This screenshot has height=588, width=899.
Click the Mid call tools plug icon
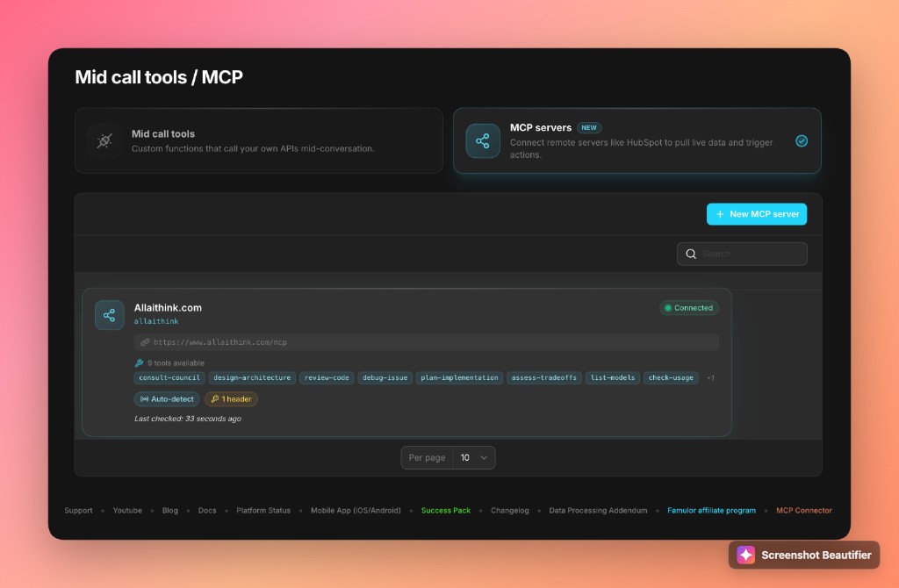[104, 141]
